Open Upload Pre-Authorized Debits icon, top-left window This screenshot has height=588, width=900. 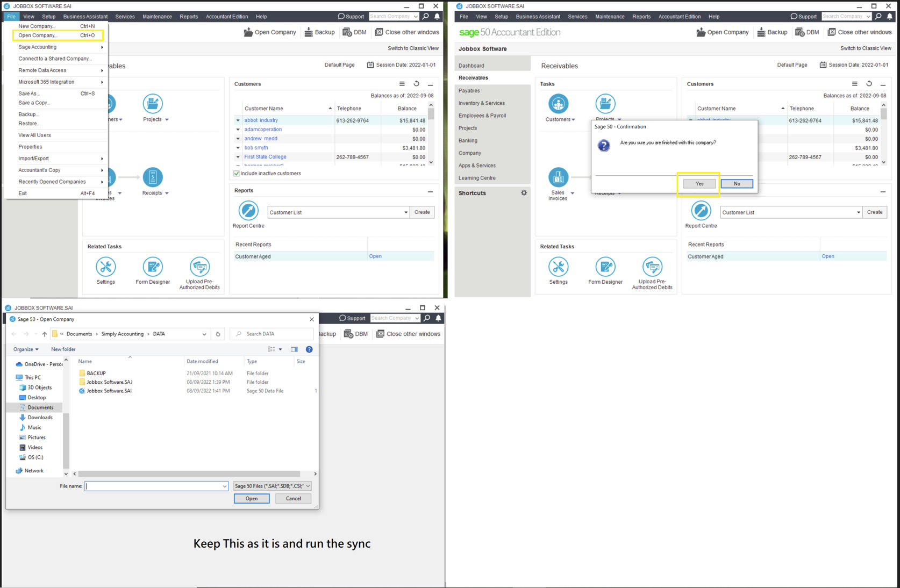click(199, 267)
